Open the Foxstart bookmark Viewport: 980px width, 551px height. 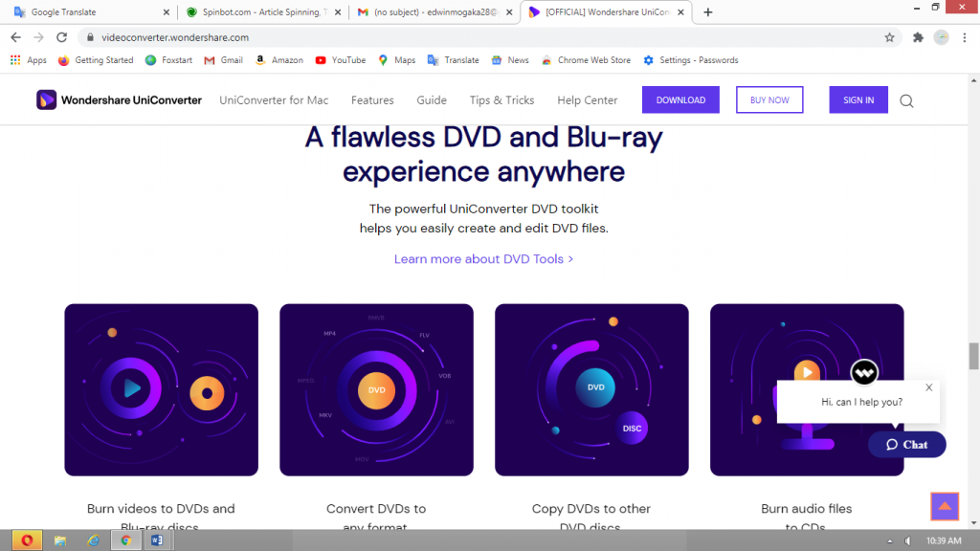(168, 60)
